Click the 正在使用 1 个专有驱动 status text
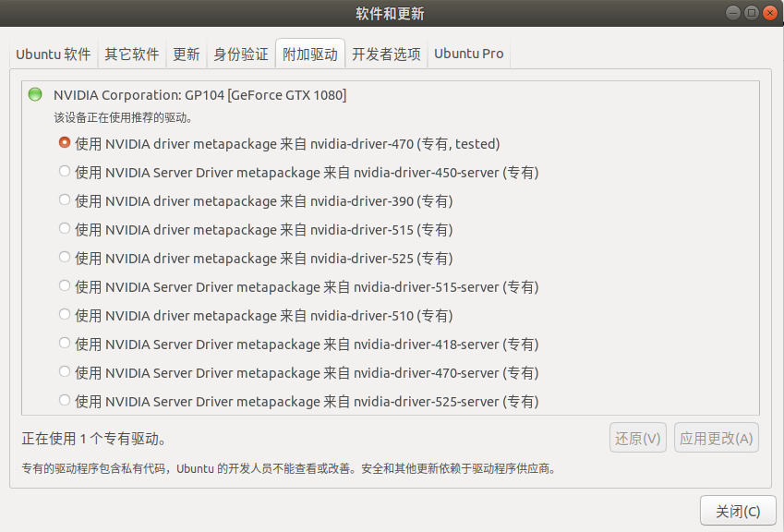 (94, 439)
